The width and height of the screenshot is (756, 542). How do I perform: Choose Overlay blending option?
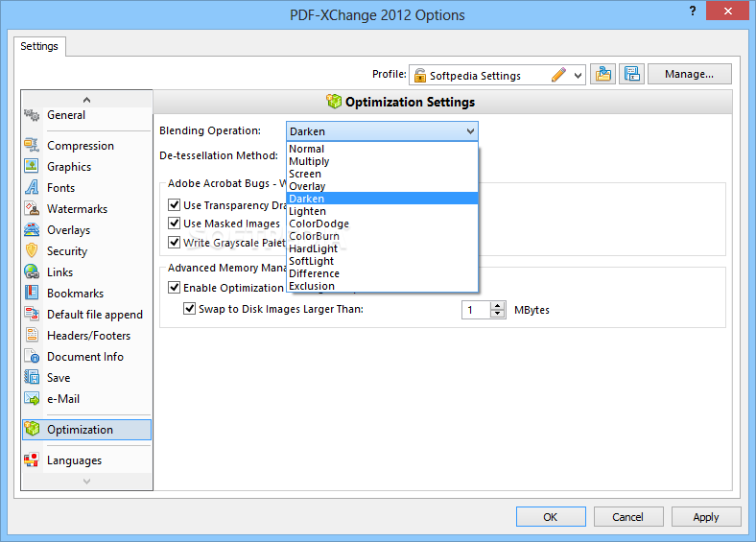pos(383,186)
